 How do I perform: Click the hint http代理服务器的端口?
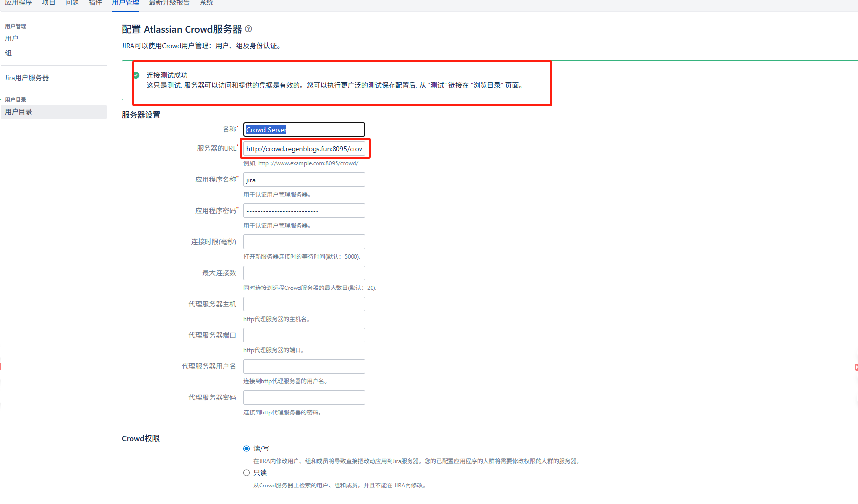(x=274, y=350)
